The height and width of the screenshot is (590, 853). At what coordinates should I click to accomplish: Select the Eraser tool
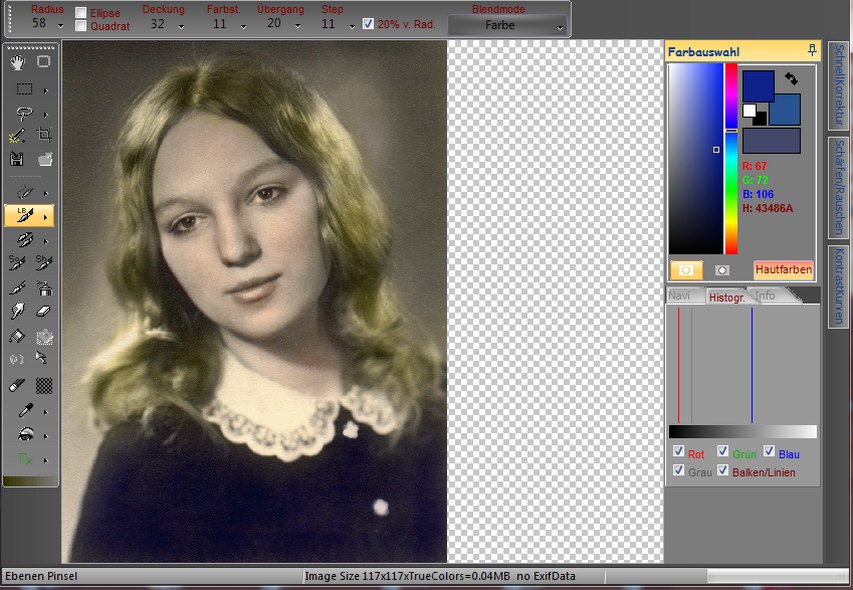point(44,312)
